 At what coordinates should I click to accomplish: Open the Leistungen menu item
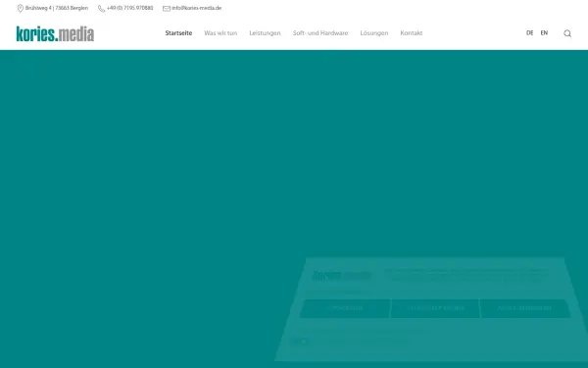click(265, 33)
